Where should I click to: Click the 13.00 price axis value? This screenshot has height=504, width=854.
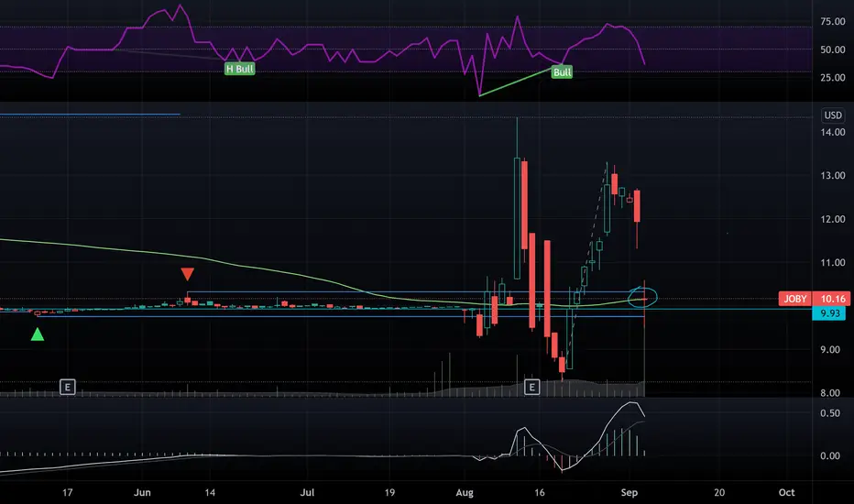(x=833, y=175)
